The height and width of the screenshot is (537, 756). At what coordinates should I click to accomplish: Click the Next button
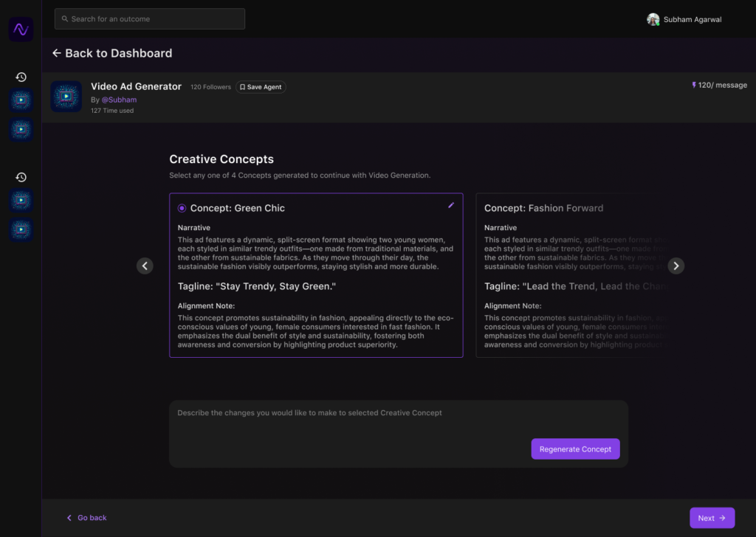pos(712,518)
